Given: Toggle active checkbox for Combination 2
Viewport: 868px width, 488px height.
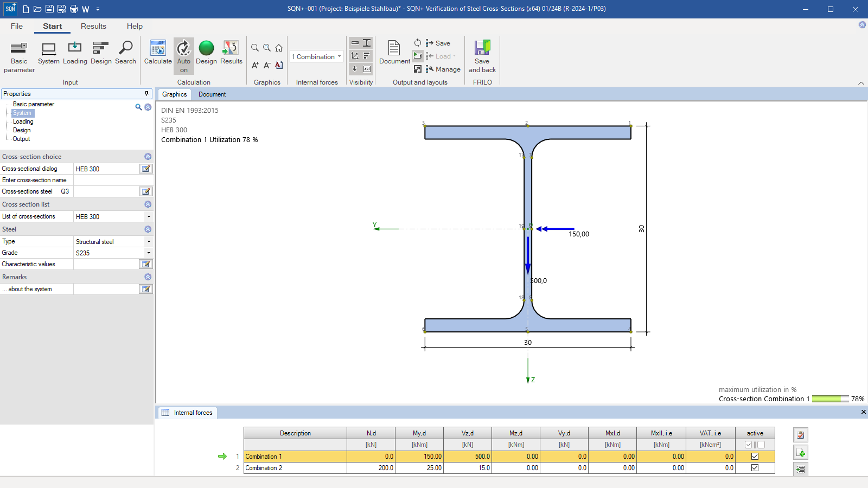Looking at the screenshot, I should 755,468.
